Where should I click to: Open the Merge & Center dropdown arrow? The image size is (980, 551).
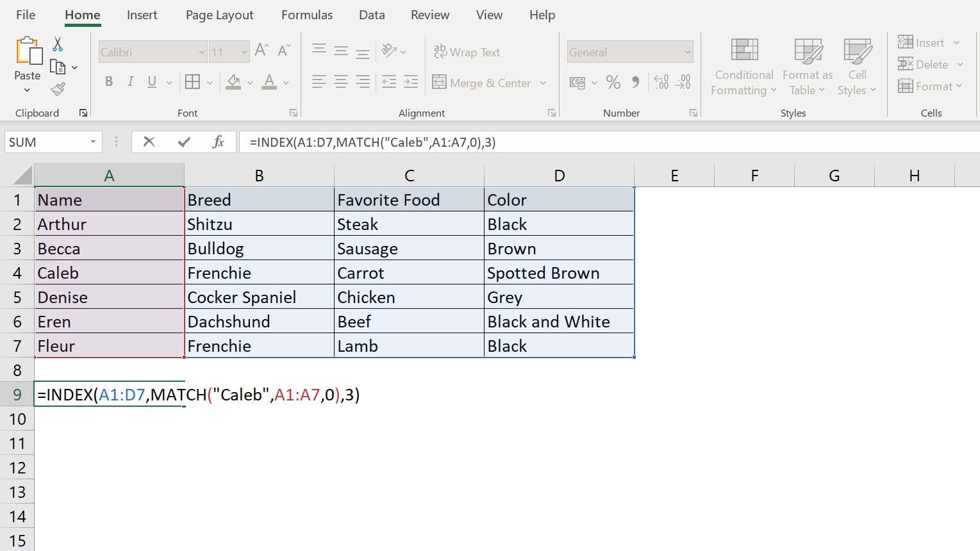(x=544, y=83)
